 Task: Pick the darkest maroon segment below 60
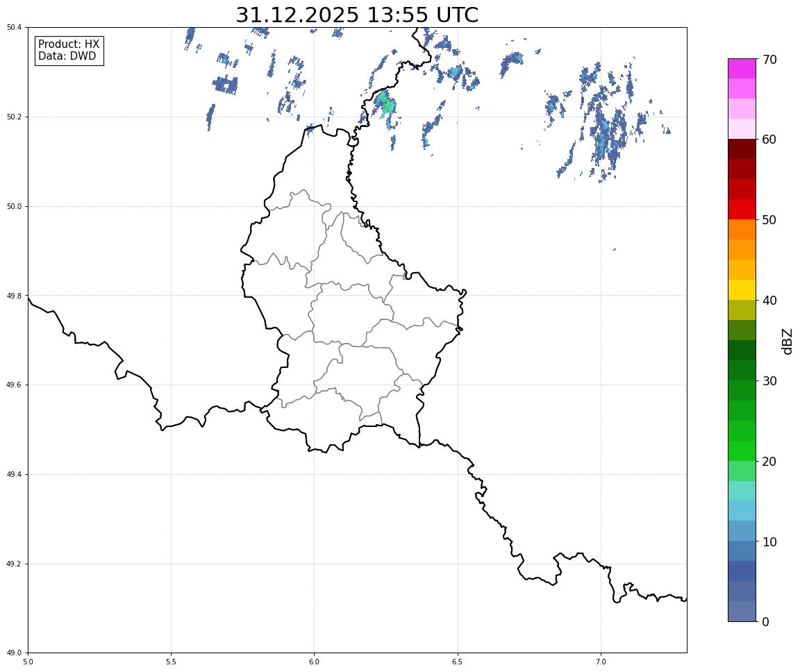click(x=742, y=149)
